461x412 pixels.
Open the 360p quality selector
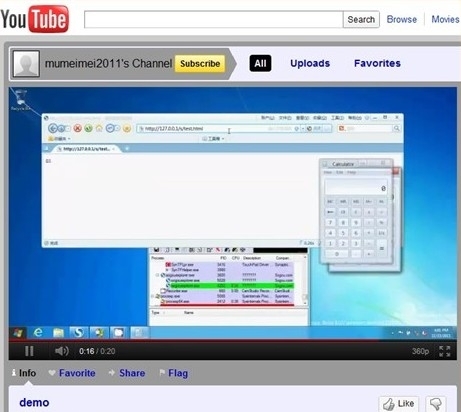[x=420, y=351]
